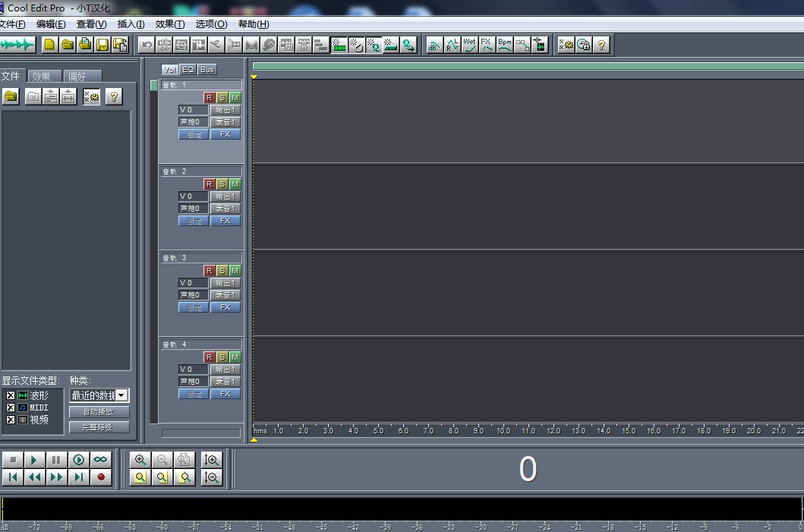The width and height of the screenshot is (804, 532).
Task: Open the 文件(F) menu
Action: pyautogui.click(x=12, y=24)
